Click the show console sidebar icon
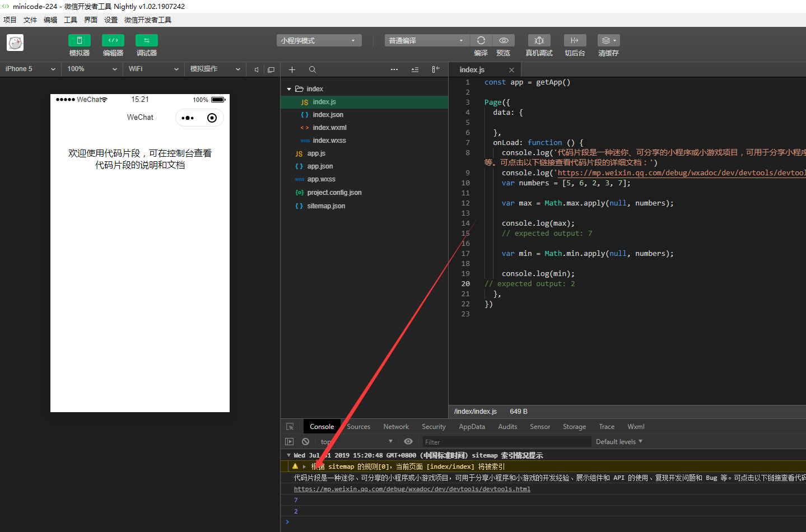 [290, 442]
